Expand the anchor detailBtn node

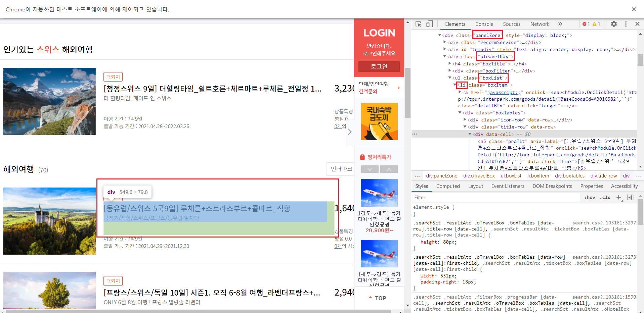[x=460, y=92]
